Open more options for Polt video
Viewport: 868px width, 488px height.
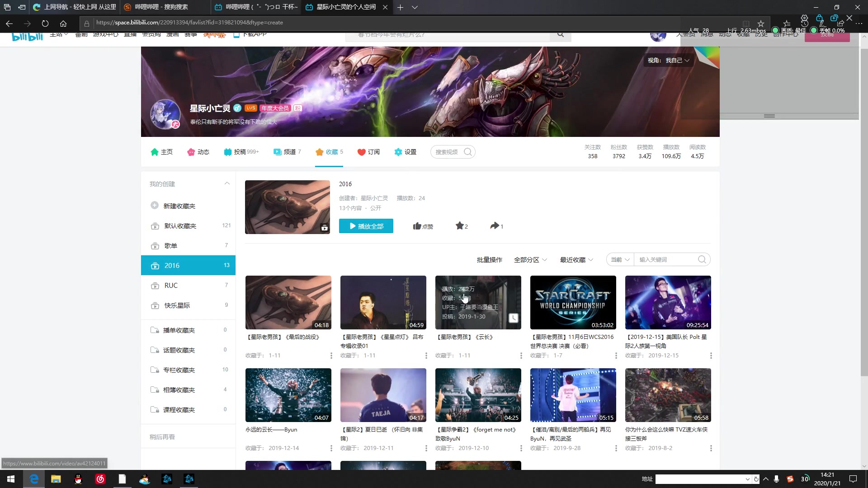tap(711, 356)
